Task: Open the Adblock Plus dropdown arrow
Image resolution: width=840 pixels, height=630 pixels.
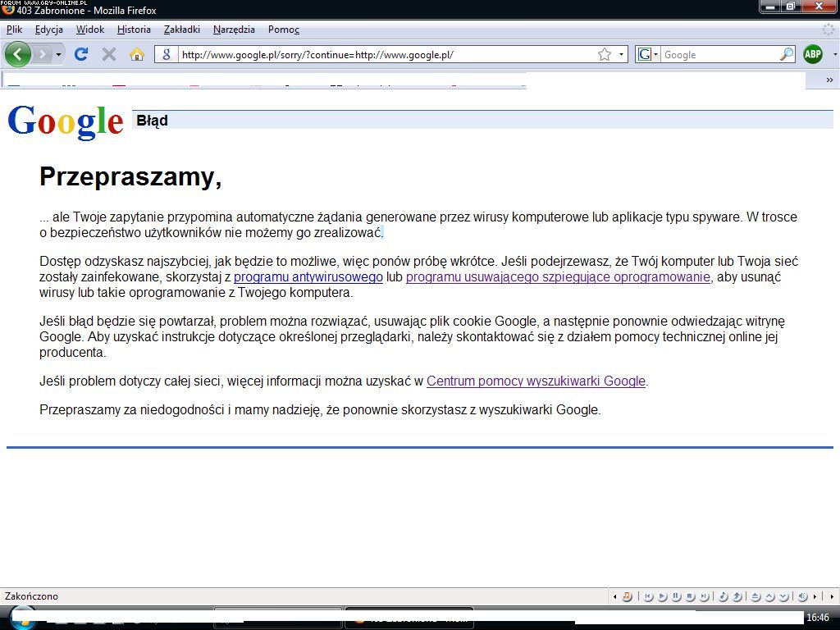Action: pos(834,54)
